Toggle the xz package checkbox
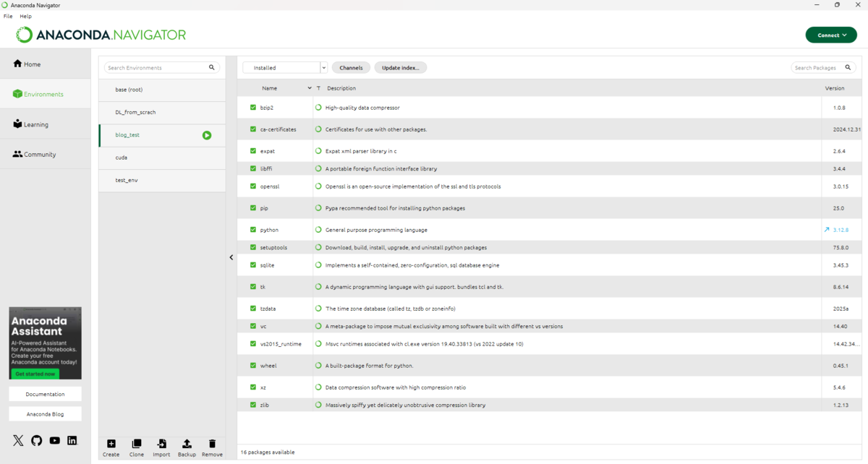Image resolution: width=868 pixels, height=464 pixels. point(253,387)
